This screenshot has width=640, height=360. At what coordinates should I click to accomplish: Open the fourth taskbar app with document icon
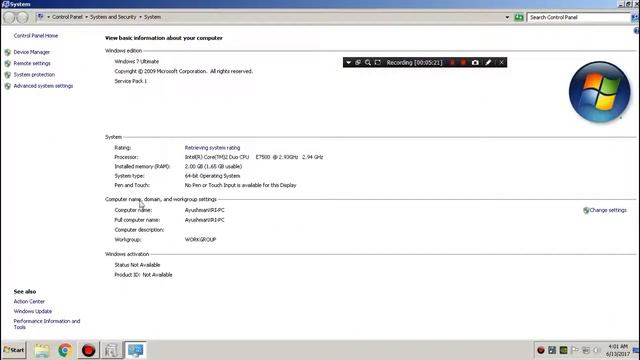(x=111, y=350)
